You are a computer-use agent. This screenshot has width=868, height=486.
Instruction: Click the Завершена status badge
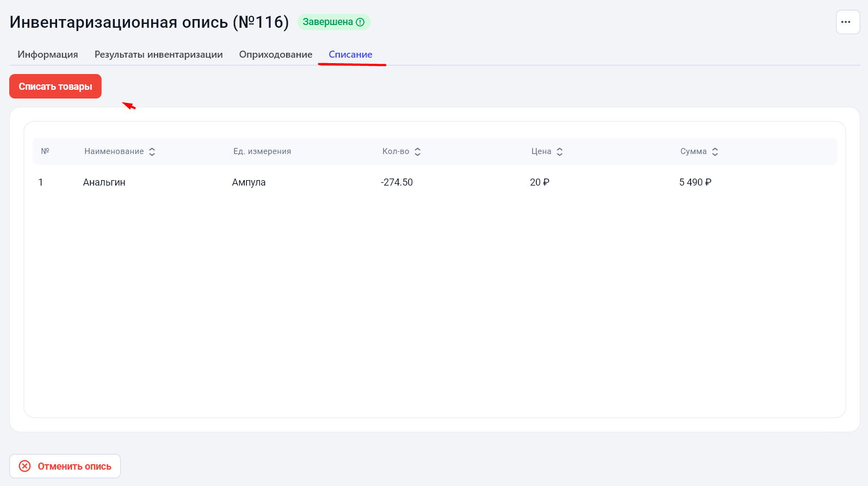pos(334,22)
